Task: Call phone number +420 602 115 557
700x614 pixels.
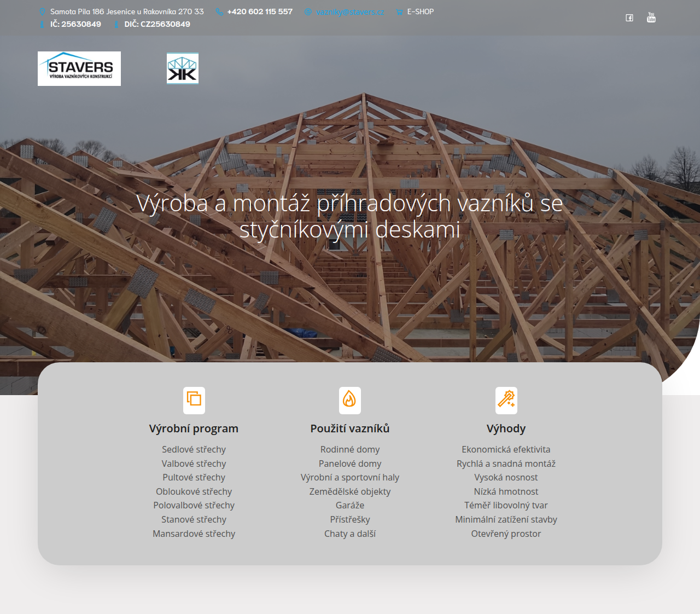Action: click(x=260, y=11)
